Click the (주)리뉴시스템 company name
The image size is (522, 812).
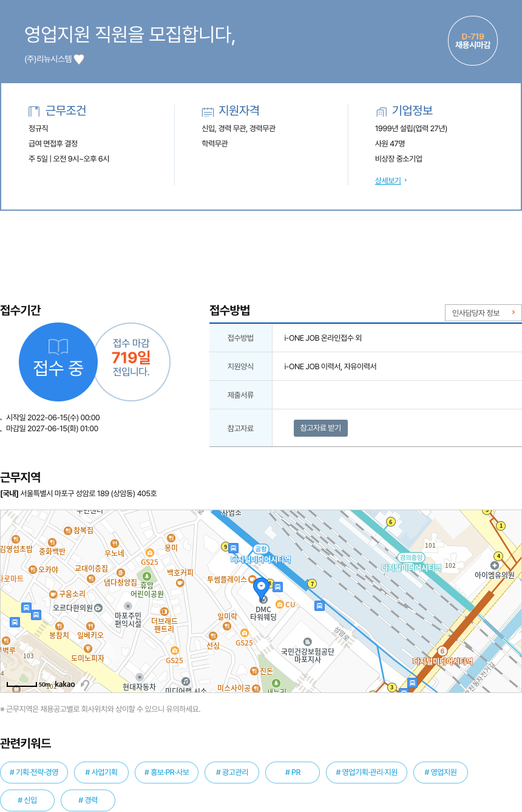coord(48,59)
